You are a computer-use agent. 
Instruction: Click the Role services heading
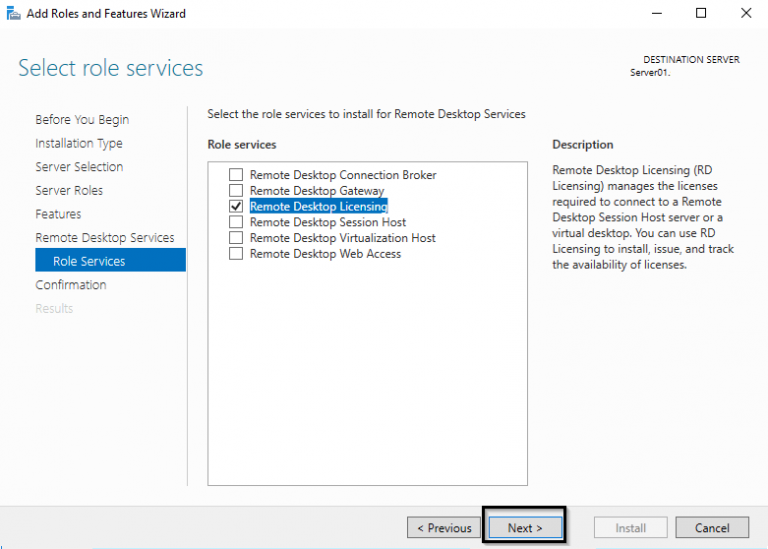point(242,144)
